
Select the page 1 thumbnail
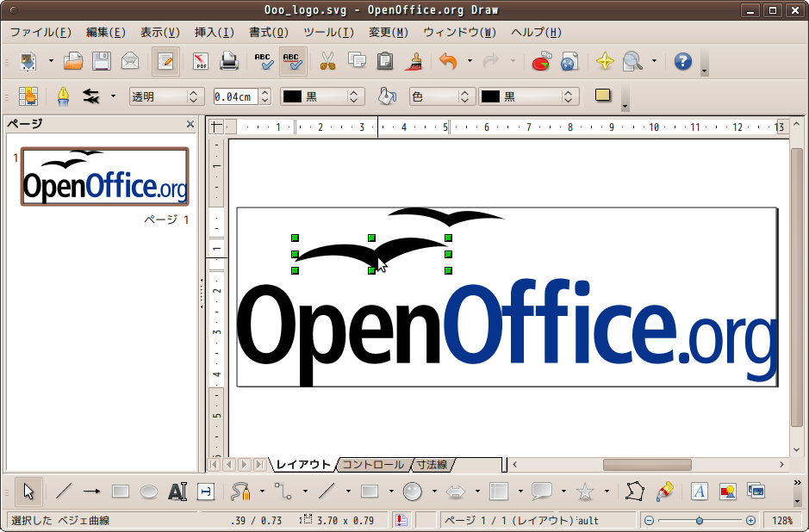tap(104, 176)
